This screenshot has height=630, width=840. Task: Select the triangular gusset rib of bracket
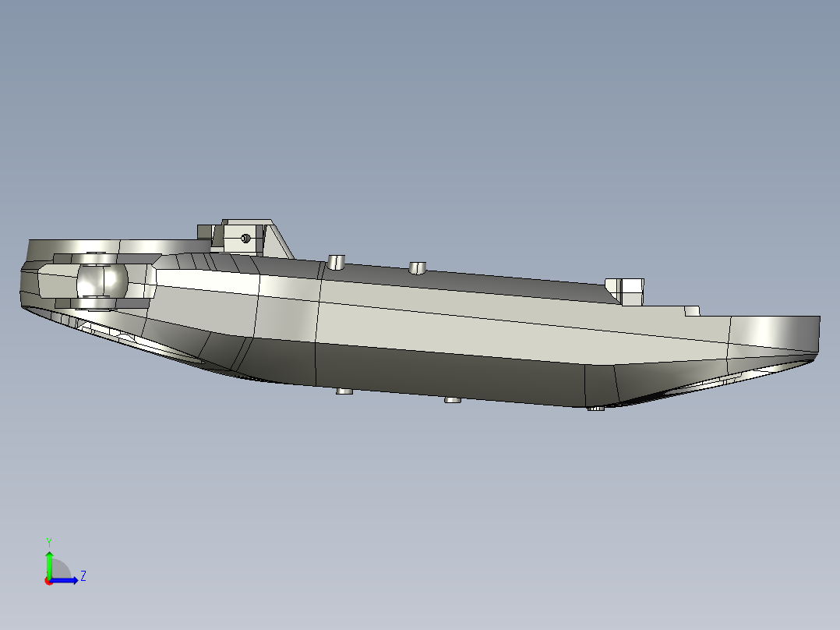[279, 242]
